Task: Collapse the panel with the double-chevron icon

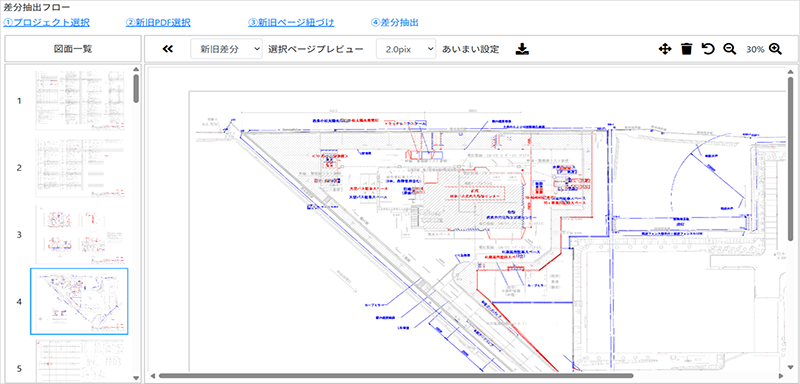Action: pyautogui.click(x=168, y=49)
